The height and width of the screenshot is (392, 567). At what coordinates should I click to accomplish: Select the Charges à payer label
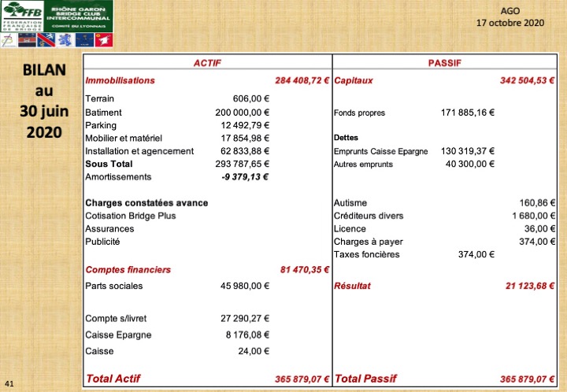pyautogui.click(x=369, y=242)
